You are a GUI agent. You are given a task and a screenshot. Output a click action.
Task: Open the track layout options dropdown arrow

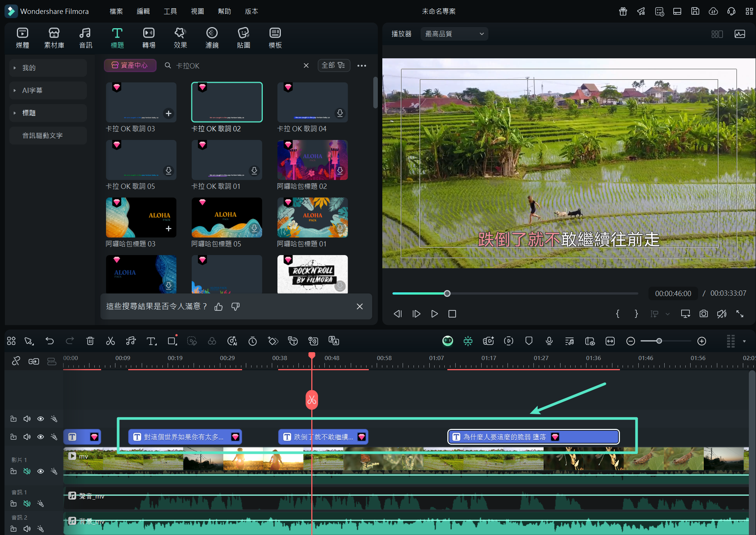coord(744,341)
